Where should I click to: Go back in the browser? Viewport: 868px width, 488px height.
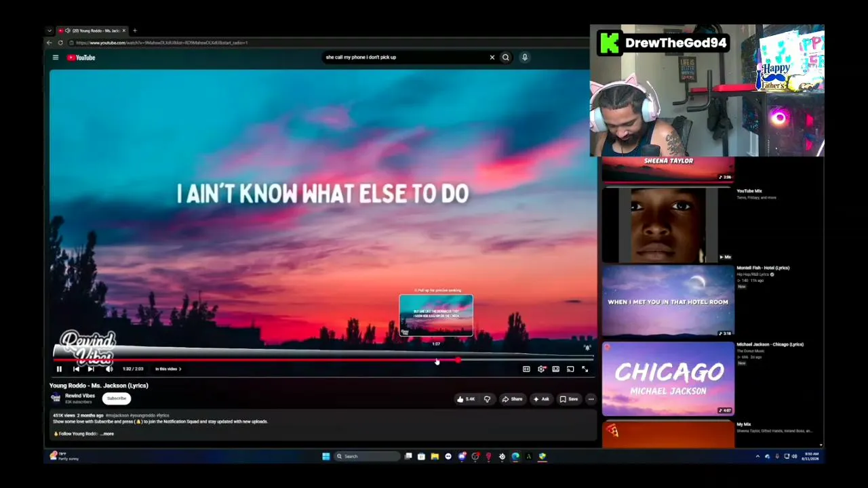pos(50,43)
